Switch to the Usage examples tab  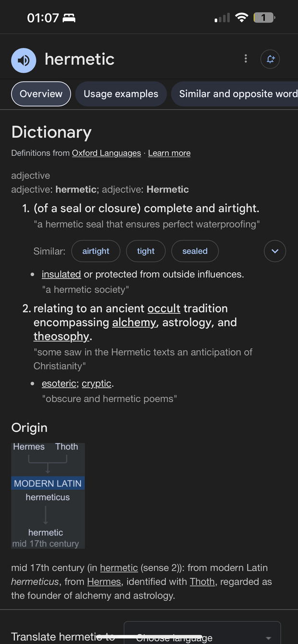121,94
